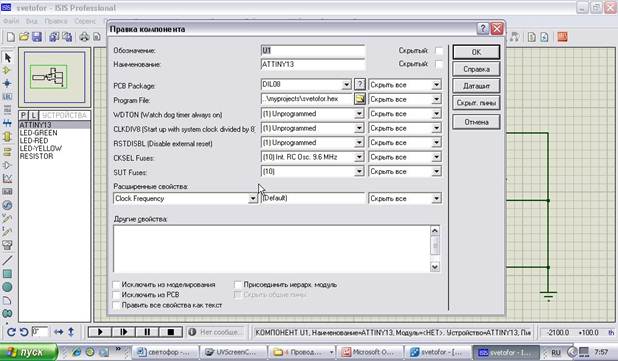The width and height of the screenshot is (618, 361).
Task: Click the Наименование ATTINY13 input field
Action: click(313, 64)
